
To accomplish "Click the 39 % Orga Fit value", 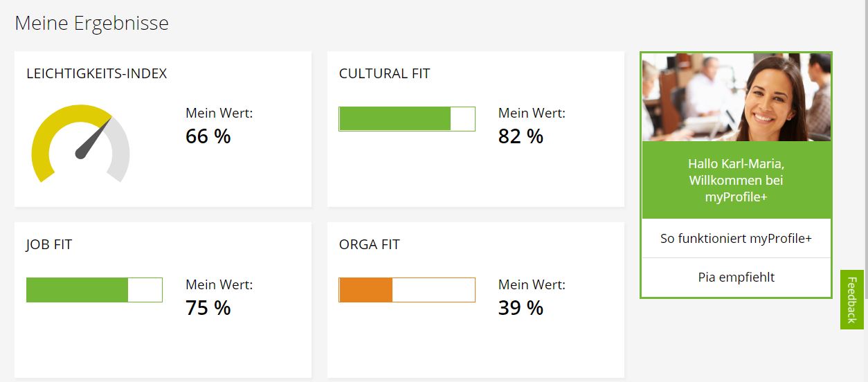I will (x=521, y=307).
